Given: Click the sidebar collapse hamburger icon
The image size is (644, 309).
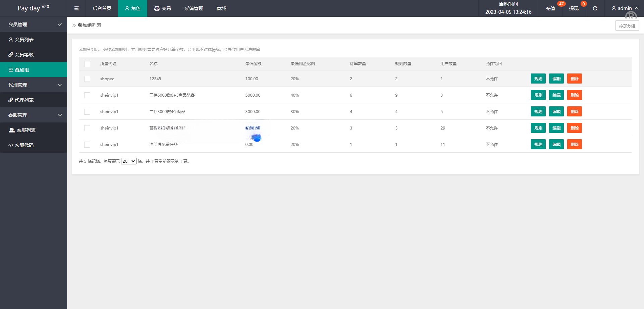Looking at the screenshot, I should tap(76, 8).
